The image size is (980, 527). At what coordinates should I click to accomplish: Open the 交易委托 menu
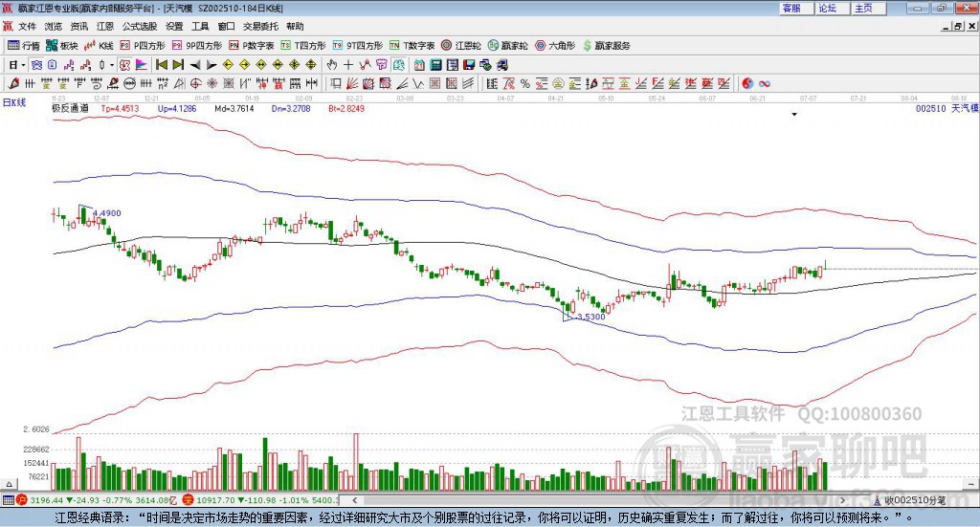[x=260, y=26]
